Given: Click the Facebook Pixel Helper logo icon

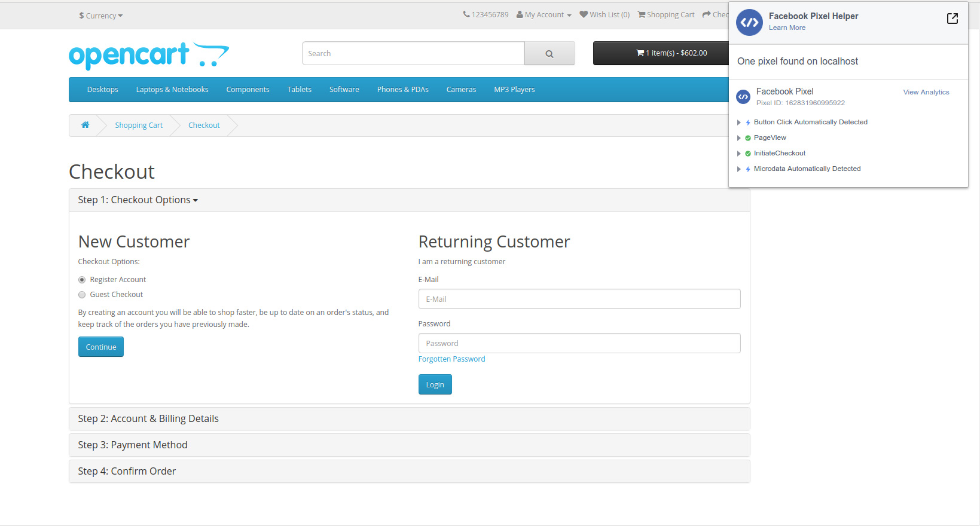Looking at the screenshot, I should click(749, 23).
